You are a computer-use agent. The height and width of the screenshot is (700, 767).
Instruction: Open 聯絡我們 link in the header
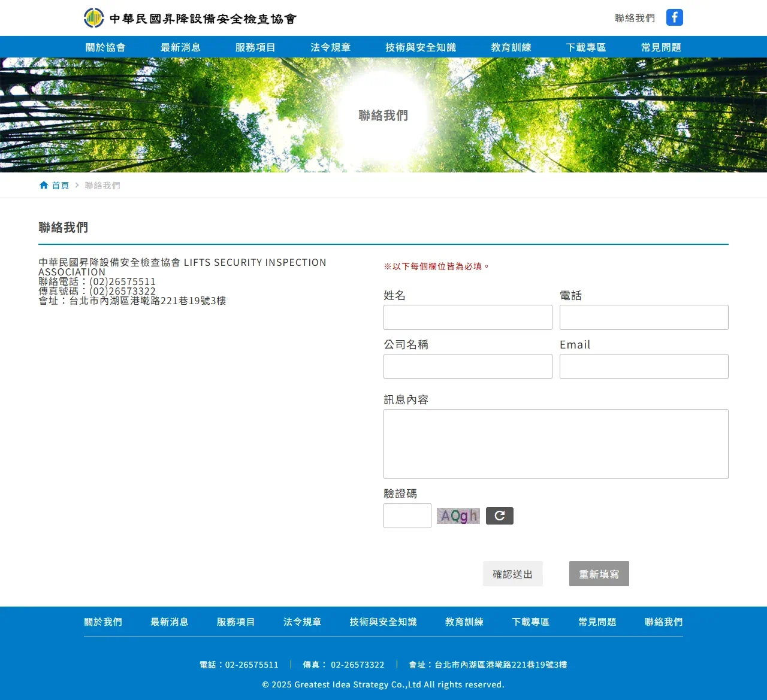tap(633, 18)
